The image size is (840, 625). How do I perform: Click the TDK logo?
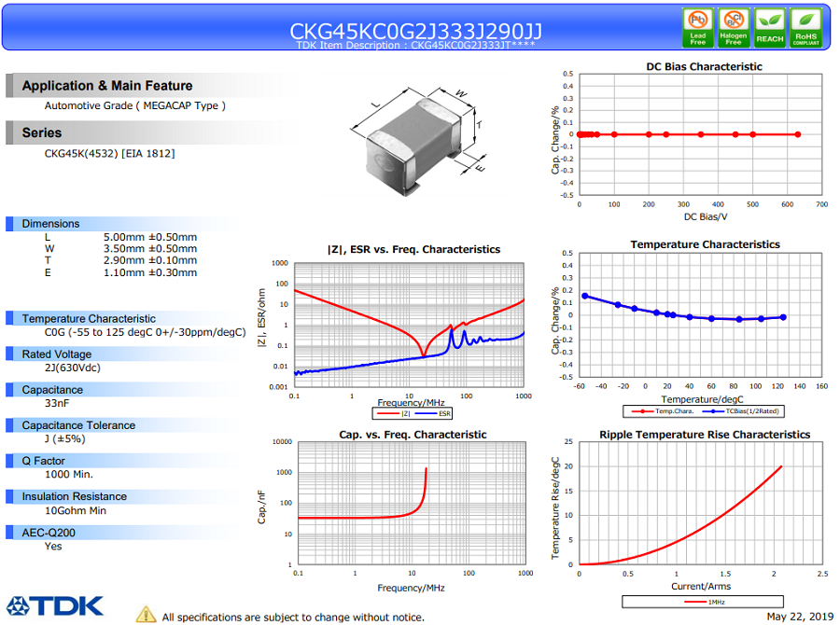tap(55, 606)
